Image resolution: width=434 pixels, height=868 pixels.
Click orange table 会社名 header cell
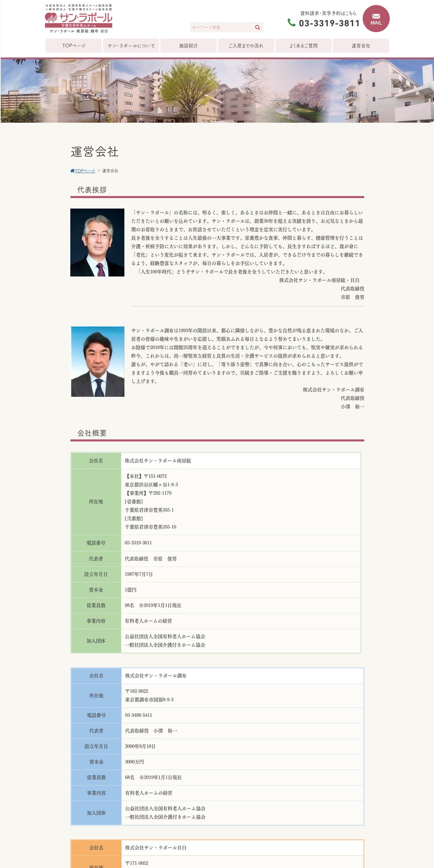[x=96, y=848]
